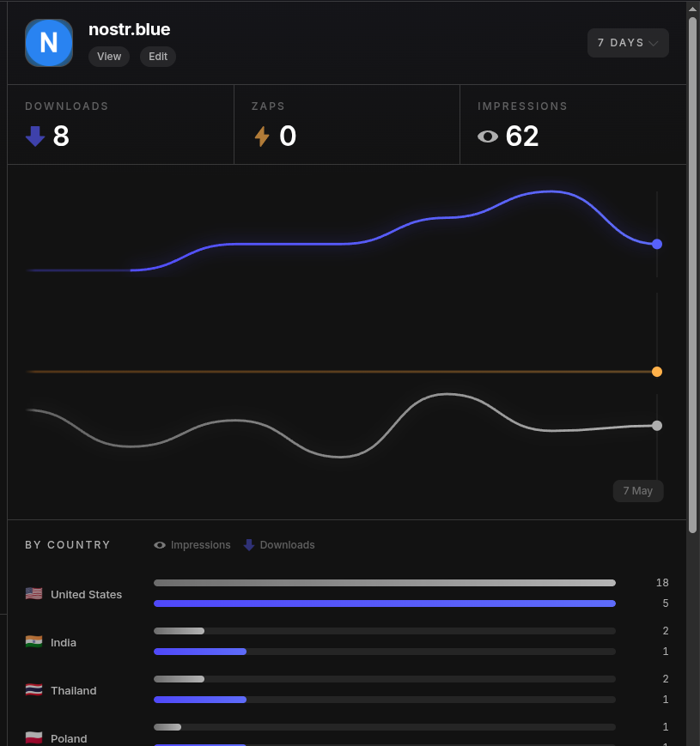Click the scrollbar up arrow
This screenshot has height=746, width=700.
[693, 9]
